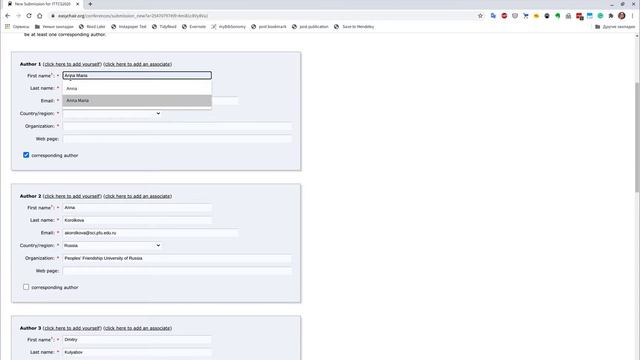Open the Evernote bookmark
This screenshot has height=360, width=640.
(193, 27)
